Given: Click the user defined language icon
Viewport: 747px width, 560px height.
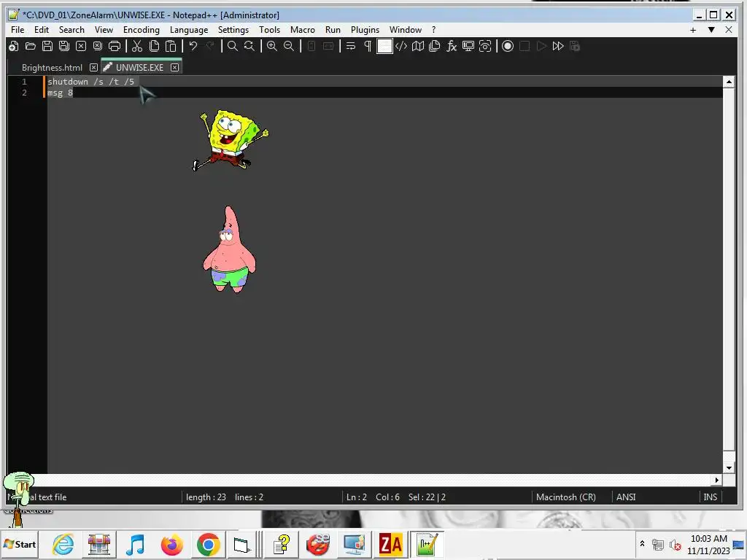Looking at the screenshot, I should coord(401,46).
